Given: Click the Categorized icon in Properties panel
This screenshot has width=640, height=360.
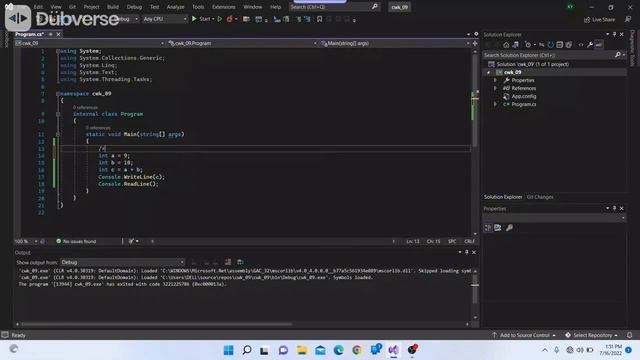Looking at the screenshot, I should click(x=488, y=228).
